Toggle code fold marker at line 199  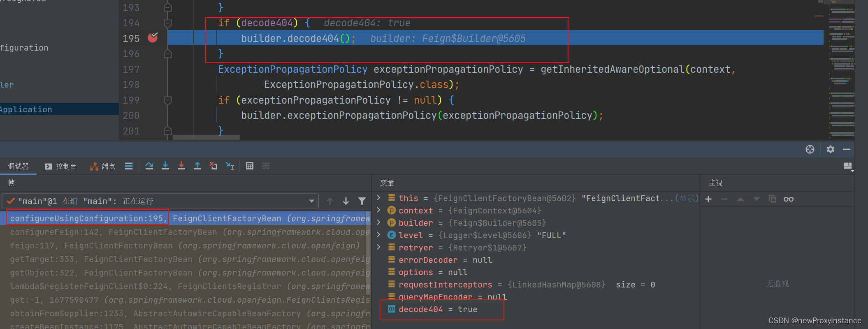click(168, 100)
